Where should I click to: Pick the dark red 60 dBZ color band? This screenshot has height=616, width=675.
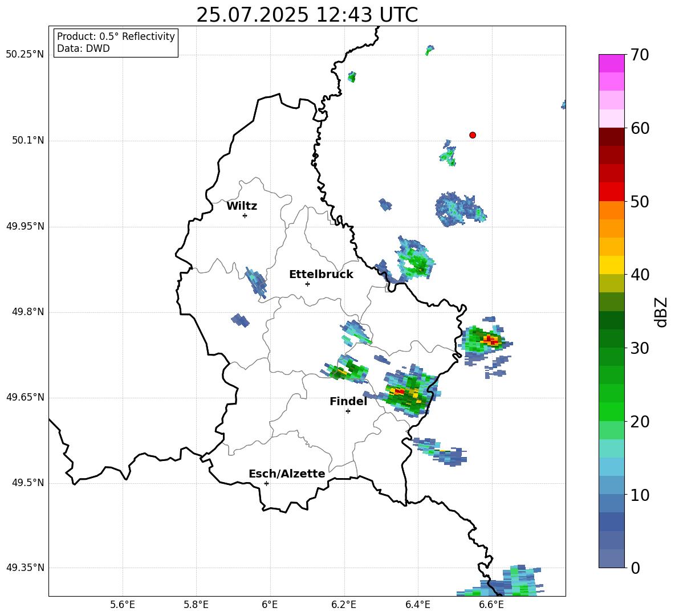[x=611, y=137]
